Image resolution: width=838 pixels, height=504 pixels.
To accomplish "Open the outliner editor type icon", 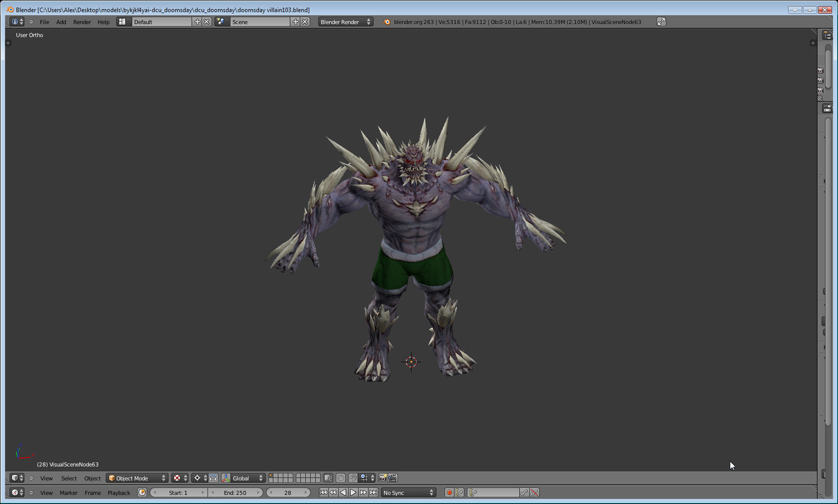I will coord(827,35).
